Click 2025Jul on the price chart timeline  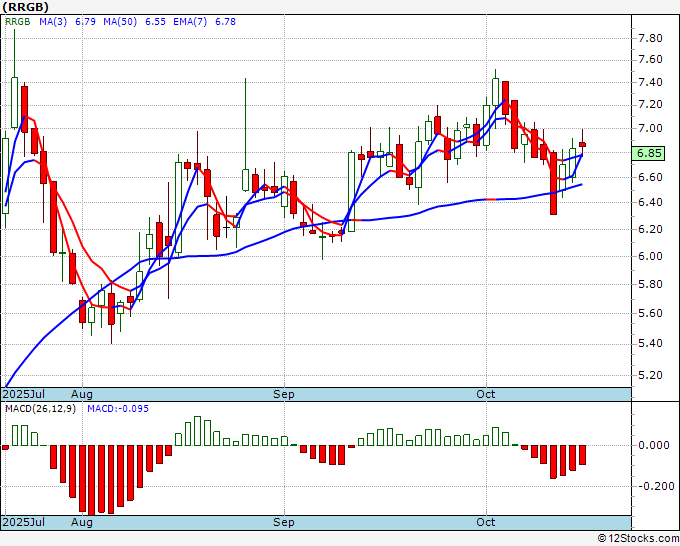(24, 394)
